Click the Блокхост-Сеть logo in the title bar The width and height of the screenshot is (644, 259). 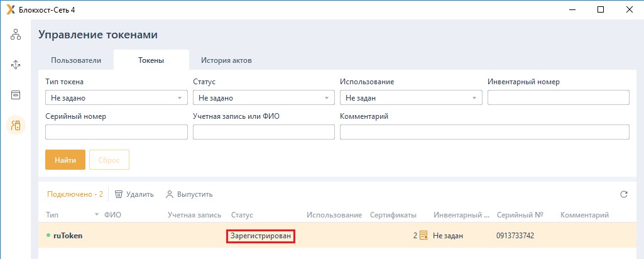(10, 9)
